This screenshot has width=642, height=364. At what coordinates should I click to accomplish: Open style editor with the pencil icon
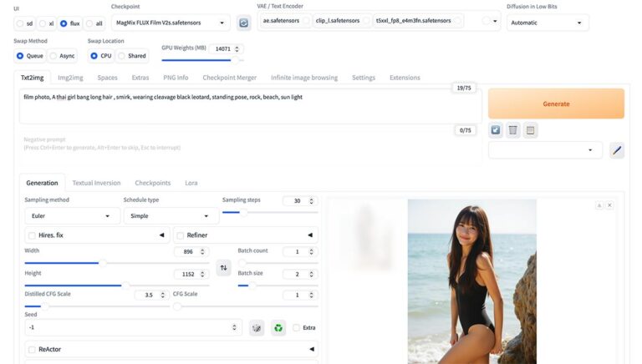click(616, 150)
